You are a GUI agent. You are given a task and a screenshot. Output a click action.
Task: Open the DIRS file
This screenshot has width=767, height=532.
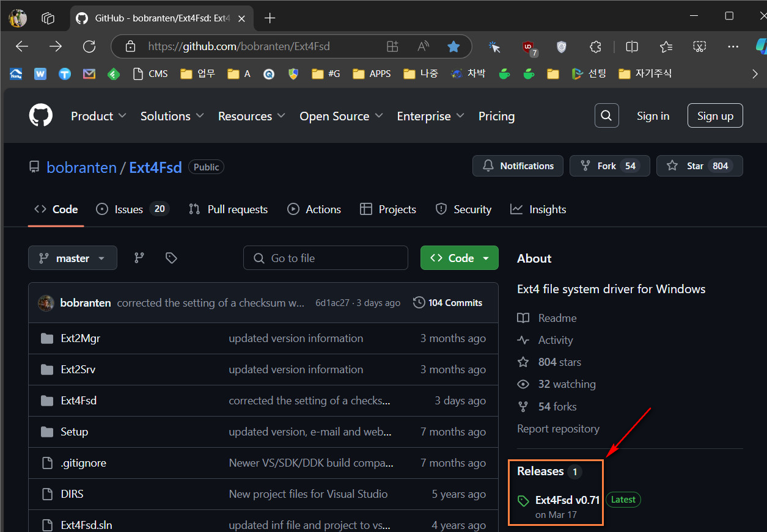72,494
